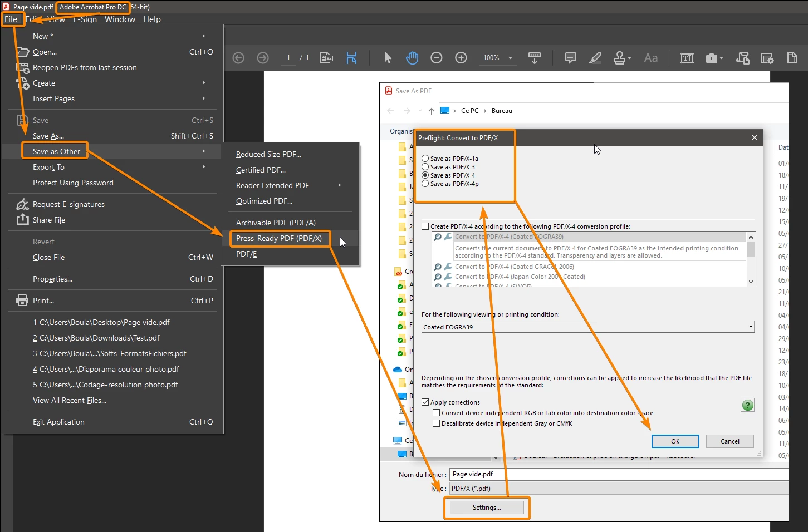Open recent file Test.pdf from Downloads
This screenshot has width=808, height=532.
96,338
